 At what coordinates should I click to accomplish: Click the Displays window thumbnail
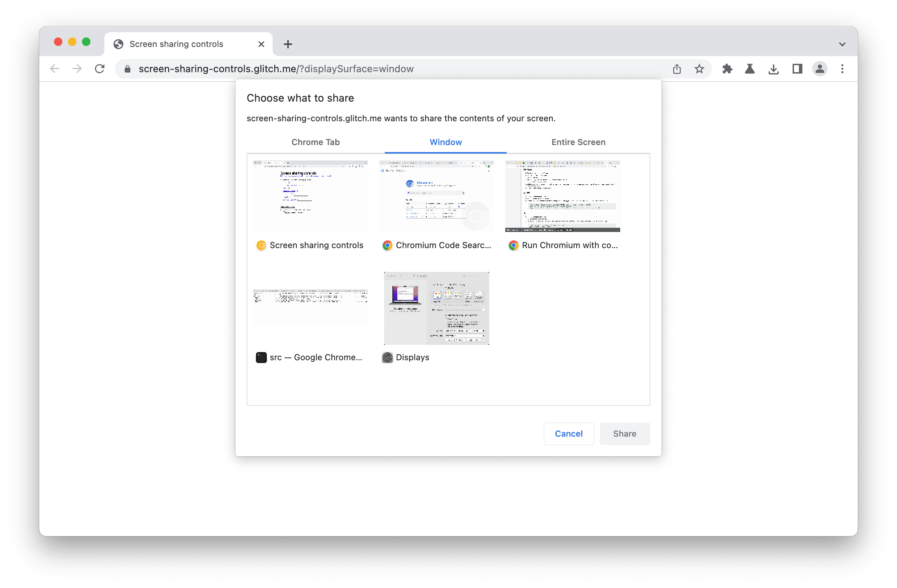pos(436,308)
